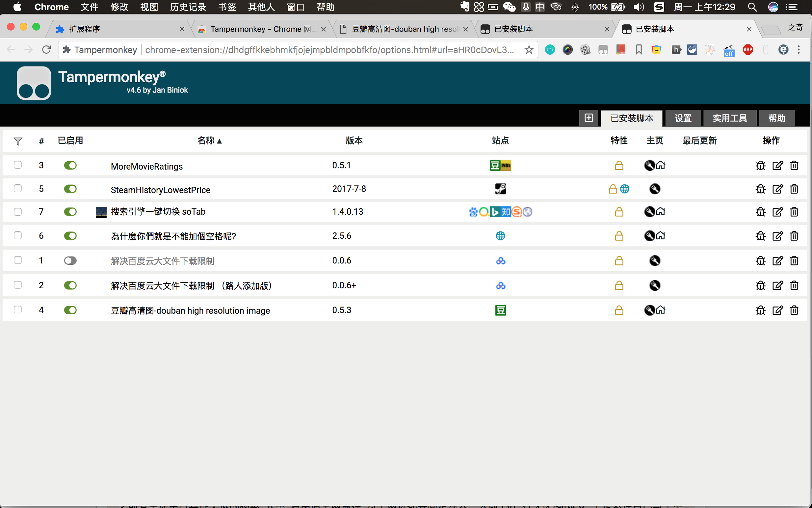Switch to the 设置 tab
Screen dimensions: 812x508
[683, 118]
